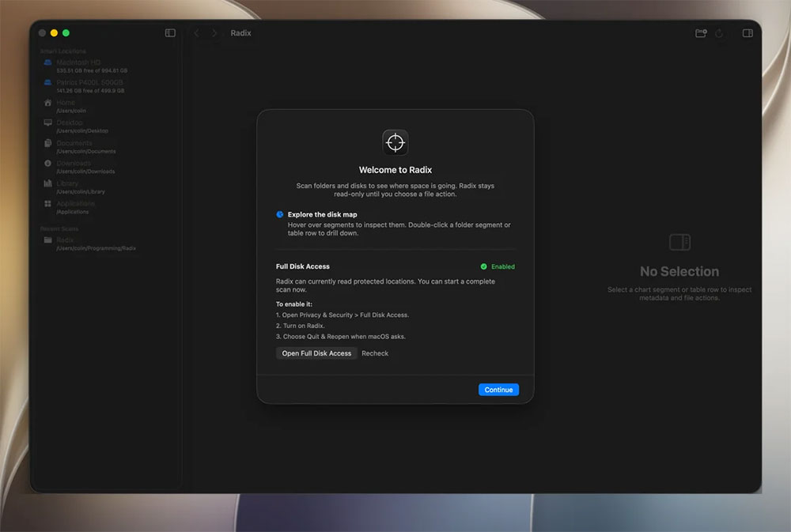Click the Radix crosshair app icon
The image size is (791, 532).
pyautogui.click(x=395, y=142)
